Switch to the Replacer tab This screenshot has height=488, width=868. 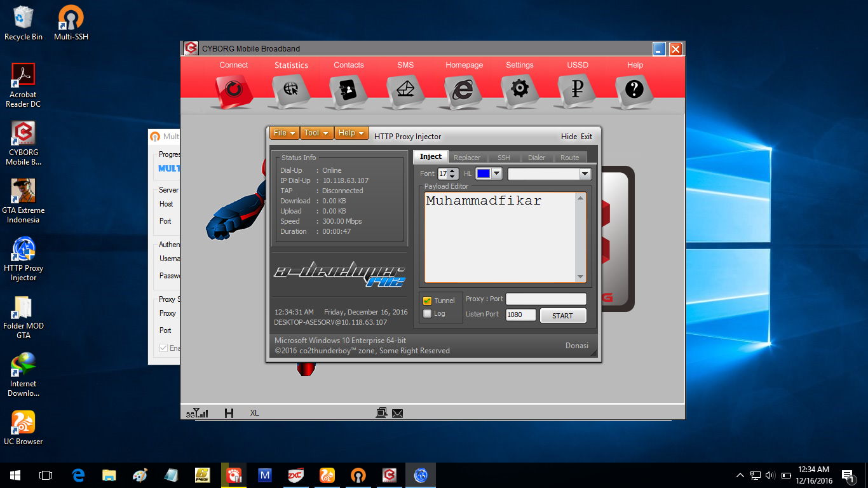point(467,158)
